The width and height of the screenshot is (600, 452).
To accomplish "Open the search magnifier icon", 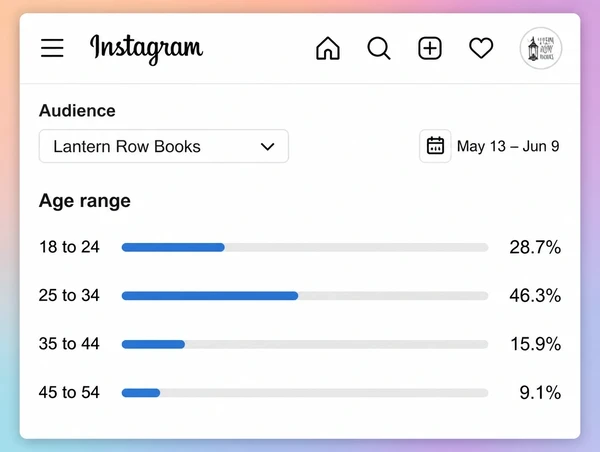I will (379, 48).
